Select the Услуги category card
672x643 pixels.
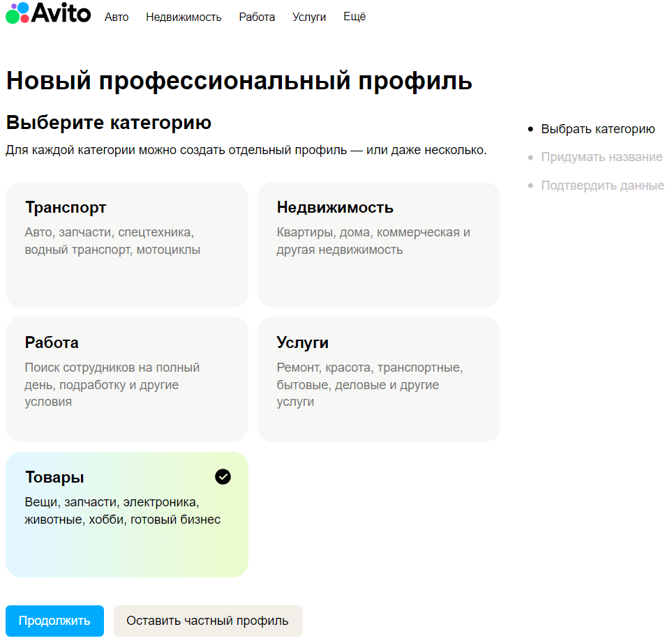tap(379, 379)
